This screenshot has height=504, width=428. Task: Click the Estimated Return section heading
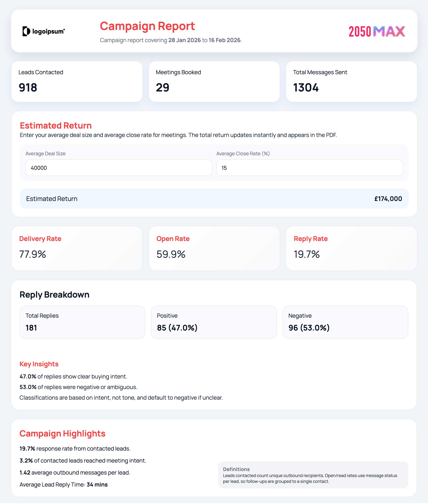56,125
